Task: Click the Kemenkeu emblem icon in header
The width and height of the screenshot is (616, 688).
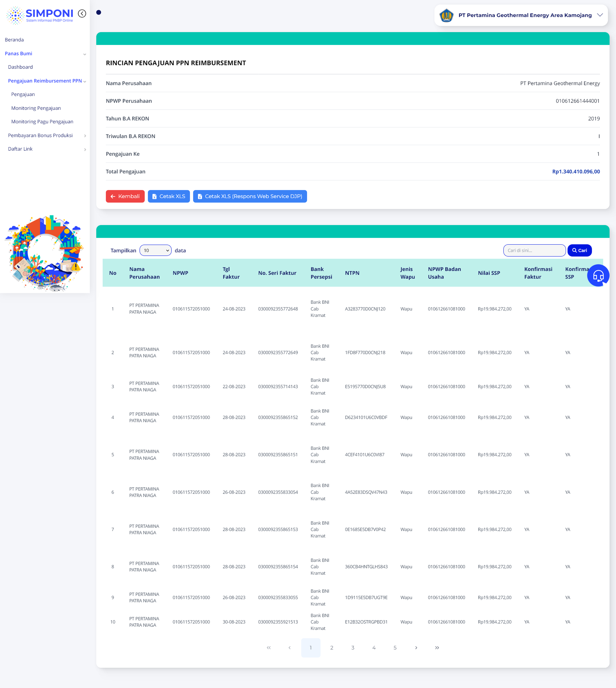Action: pos(446,15)
